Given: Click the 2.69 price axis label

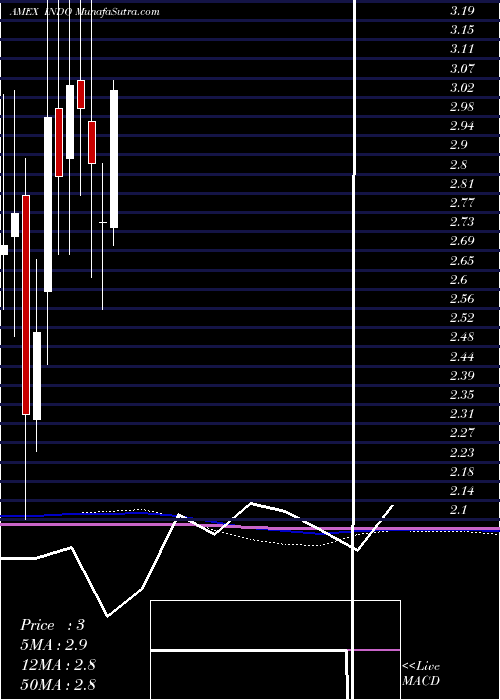Looking at the screenshot, I should click(x=462, y=241).
